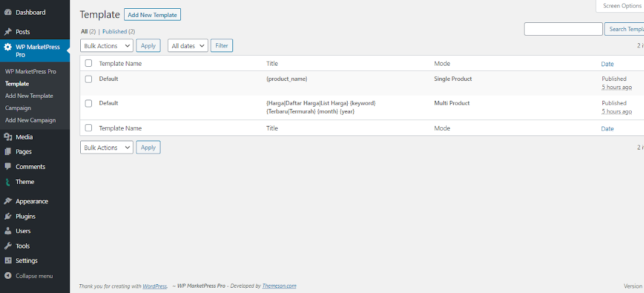Click the Pages icon in sidebar
The image size is (644, 293).
pyautogui.click(x=8, y=152)
